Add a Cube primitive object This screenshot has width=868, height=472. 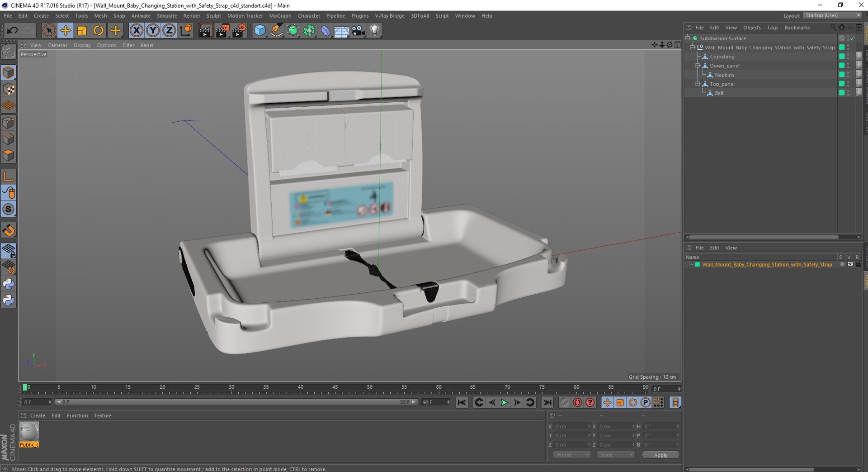(x=260, y=31)
